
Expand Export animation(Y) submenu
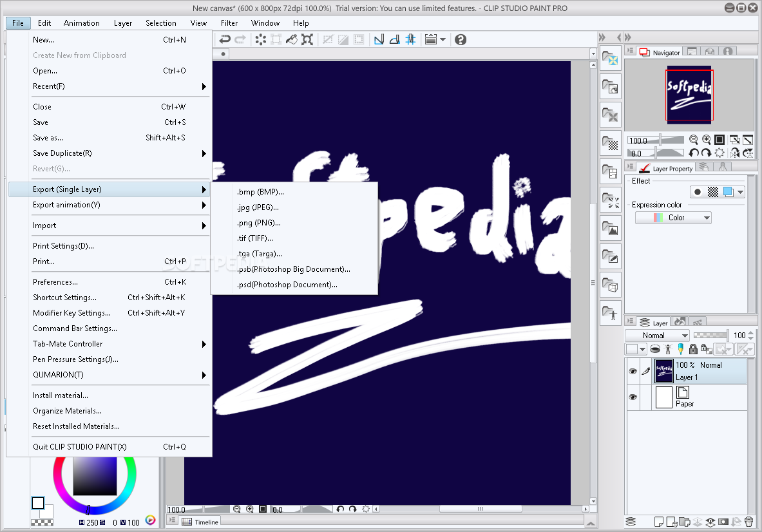point(110,205)
